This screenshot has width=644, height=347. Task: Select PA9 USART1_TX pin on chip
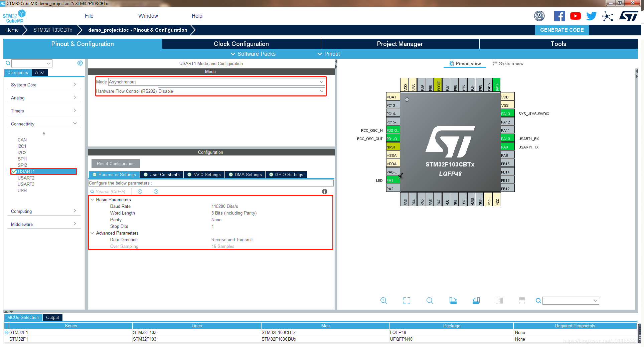tap(507, 147)
